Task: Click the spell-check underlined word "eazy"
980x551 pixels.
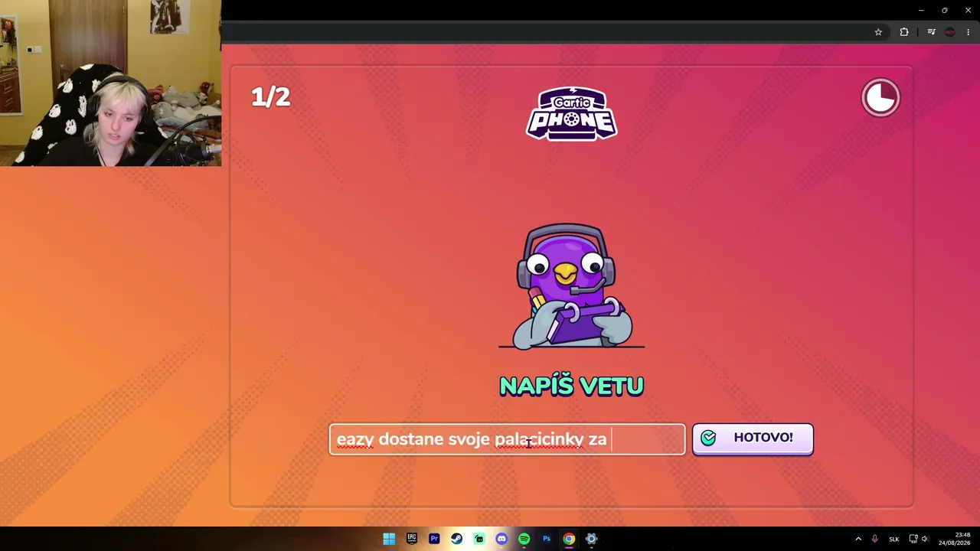Action: point(355,439)
